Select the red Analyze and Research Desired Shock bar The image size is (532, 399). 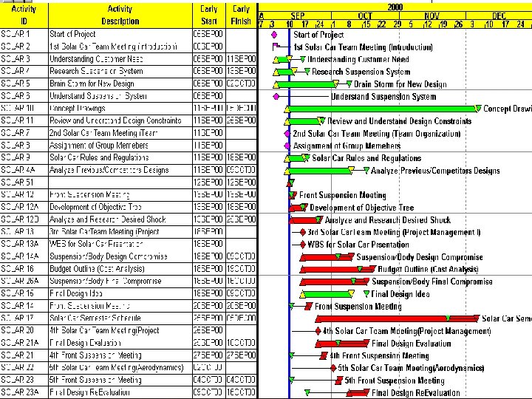(305, 220)
